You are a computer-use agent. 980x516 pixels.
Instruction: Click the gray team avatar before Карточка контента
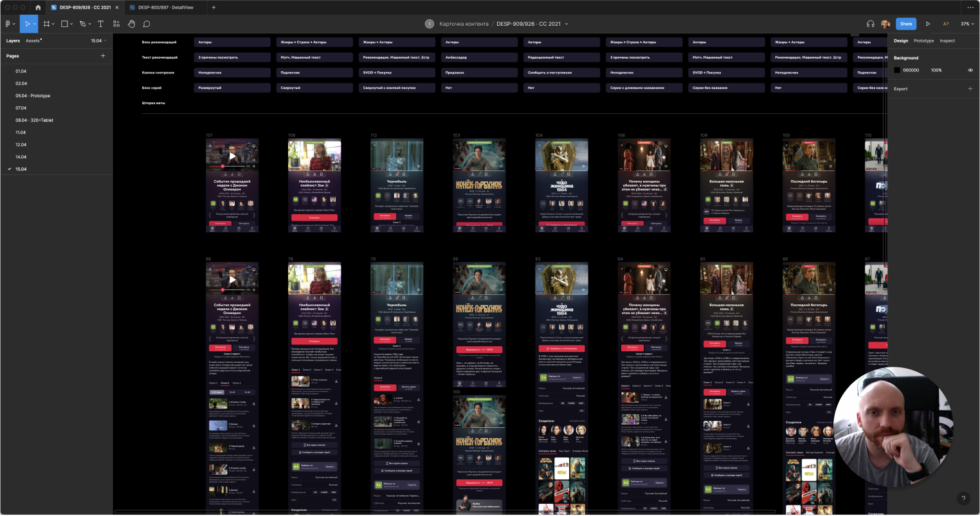[x=430, y=24]
